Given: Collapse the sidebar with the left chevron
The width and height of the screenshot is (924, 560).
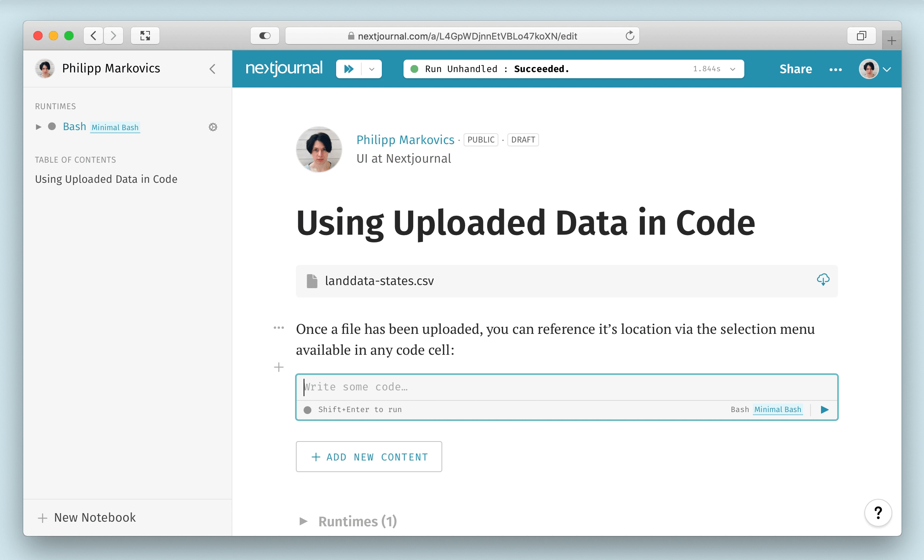Looking at the screenshot, I should 212,69.
